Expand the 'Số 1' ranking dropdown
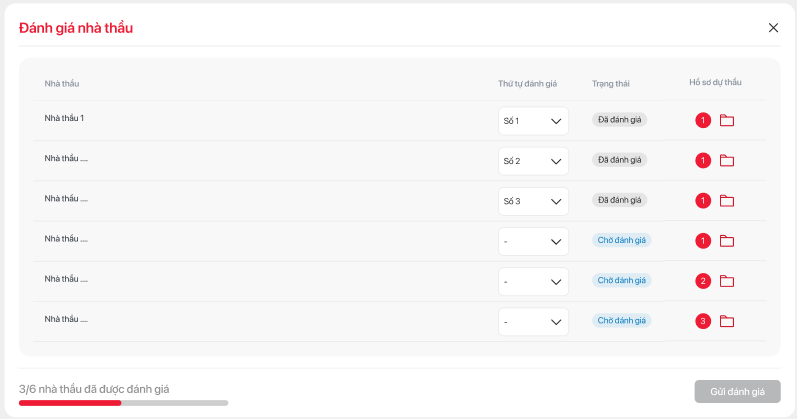 (x=533, y=122)
